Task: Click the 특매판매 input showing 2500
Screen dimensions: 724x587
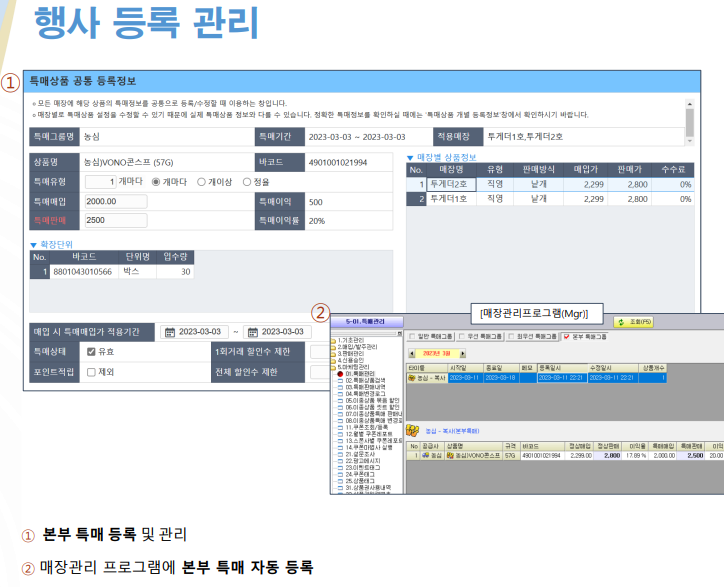Action: click(116, 221)
